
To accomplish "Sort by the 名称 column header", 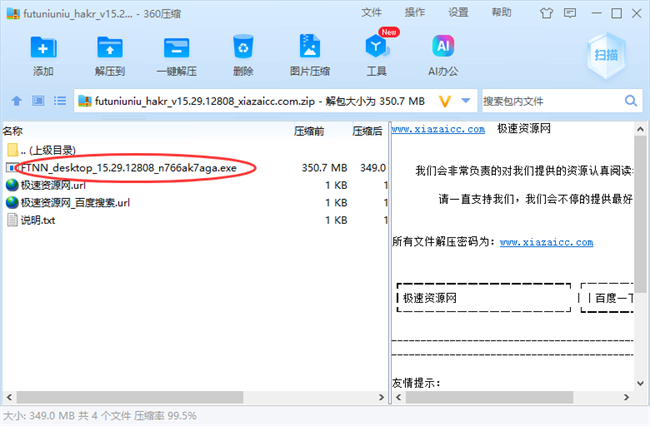I will (x=13, y=131).
